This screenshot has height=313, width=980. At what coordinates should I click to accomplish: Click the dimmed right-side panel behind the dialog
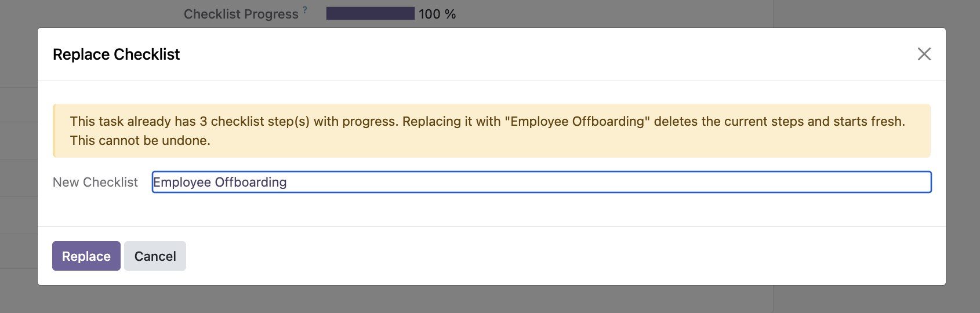coord(963,156)
